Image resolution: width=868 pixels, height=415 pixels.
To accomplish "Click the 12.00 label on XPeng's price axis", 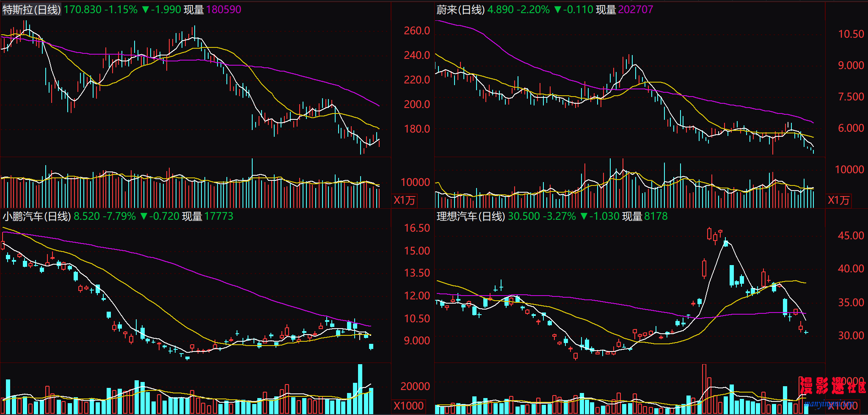I will coord(417,296).
